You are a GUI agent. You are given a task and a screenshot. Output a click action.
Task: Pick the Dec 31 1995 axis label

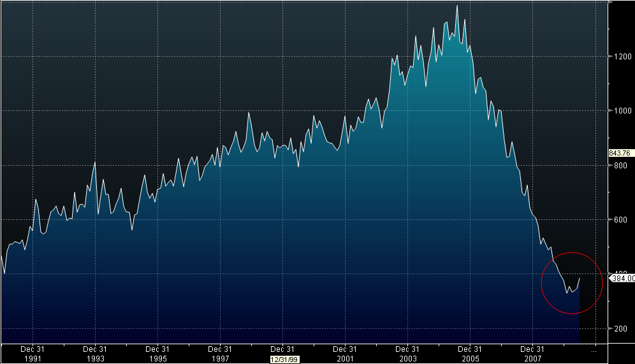(157, 354)
